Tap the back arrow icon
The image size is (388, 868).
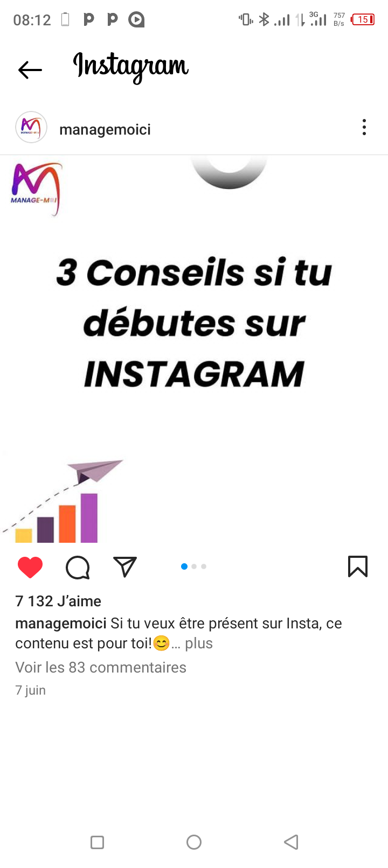[x=30, y=69]
